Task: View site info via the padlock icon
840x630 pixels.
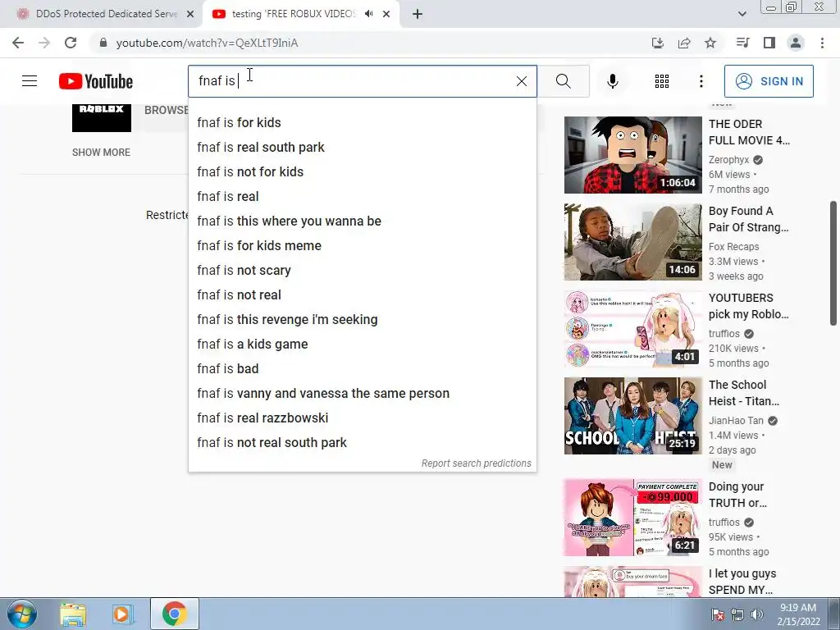Action: coord(103,43)
